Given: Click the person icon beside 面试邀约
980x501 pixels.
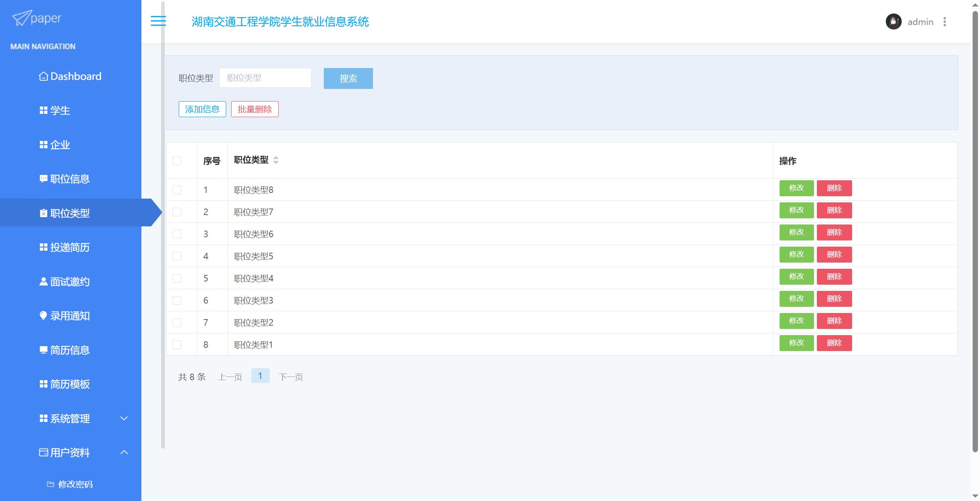Looking at the screenshot, I should pos(43,282).
